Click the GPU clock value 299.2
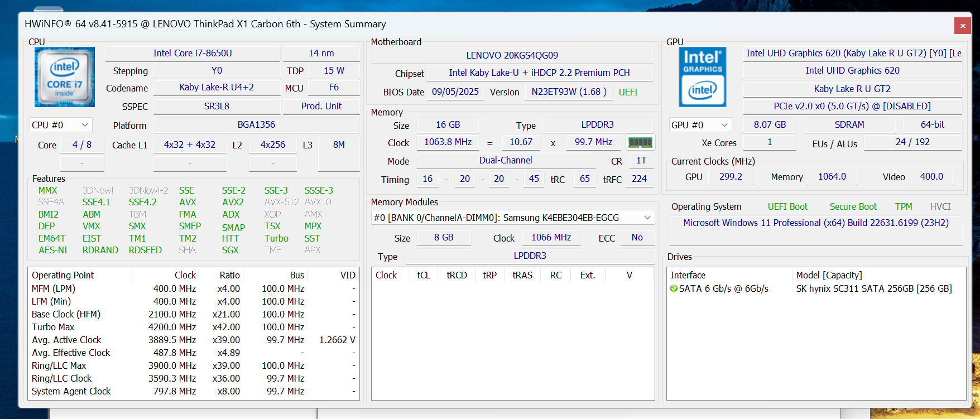980x419 pixels. (731, 177)
